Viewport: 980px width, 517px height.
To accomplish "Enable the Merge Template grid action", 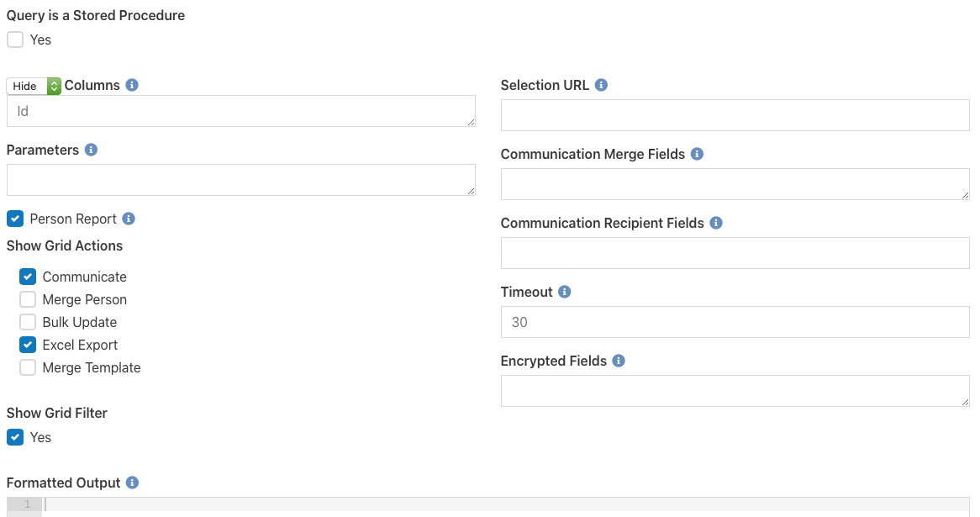I will [28, 367].
